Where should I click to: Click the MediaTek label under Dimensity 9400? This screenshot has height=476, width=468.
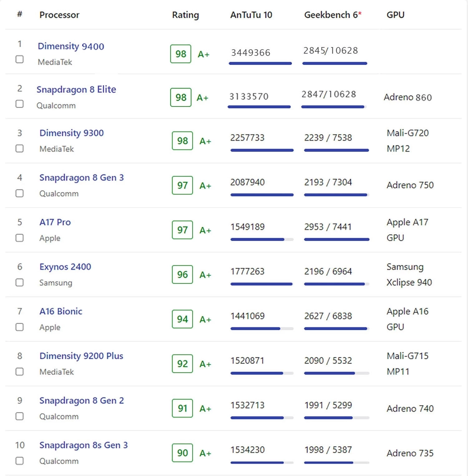point(55,62)
